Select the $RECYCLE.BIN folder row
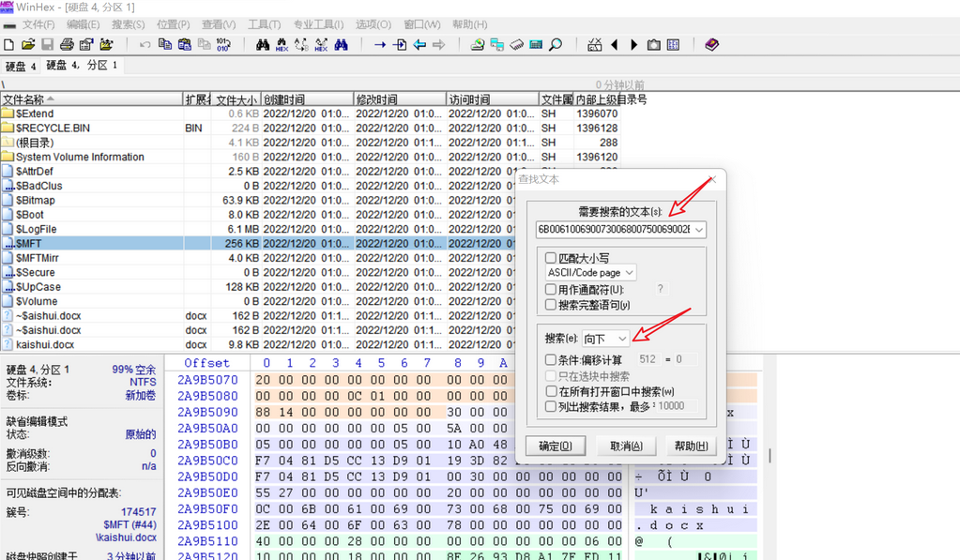Image resolution: width=960 pixels, height=560 pixels. 309,128
